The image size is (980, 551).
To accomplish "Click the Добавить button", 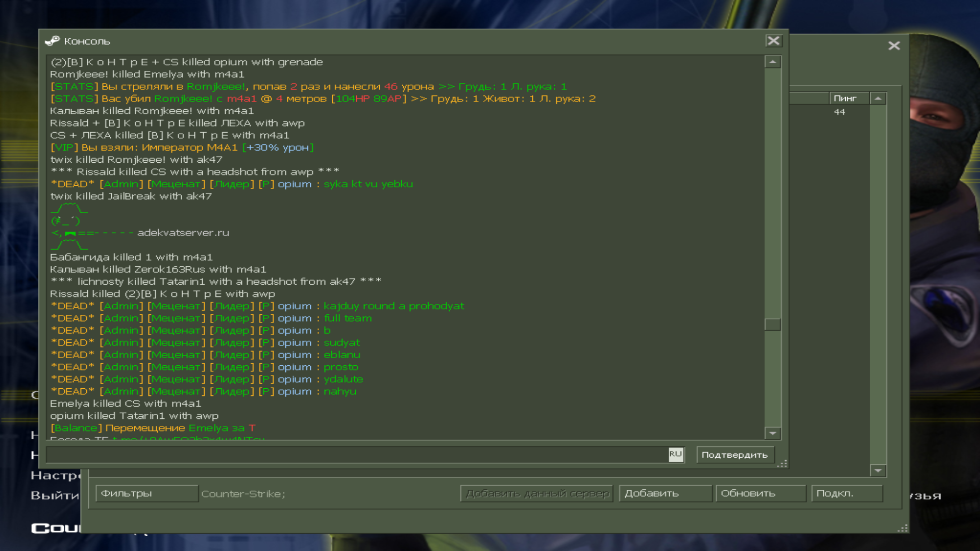I will tap(665, 493).
